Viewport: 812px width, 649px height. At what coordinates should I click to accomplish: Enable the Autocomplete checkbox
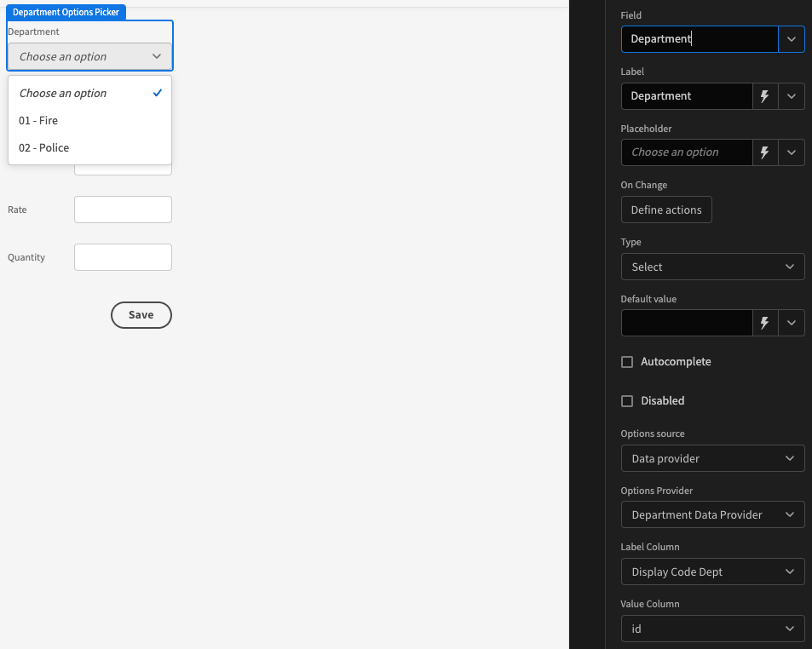pyautogui.click(x=627, y=361)
